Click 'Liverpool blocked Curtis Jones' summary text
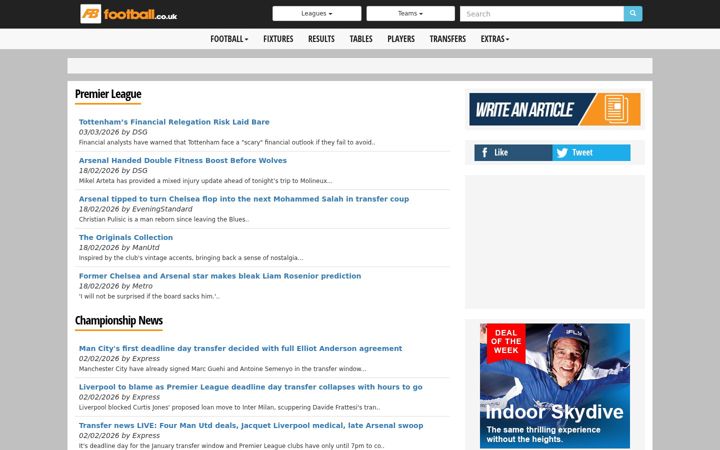 [229, 408]
